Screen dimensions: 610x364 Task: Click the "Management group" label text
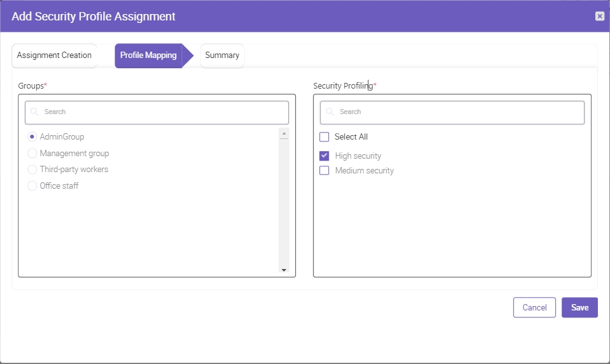tap(75, 153)
